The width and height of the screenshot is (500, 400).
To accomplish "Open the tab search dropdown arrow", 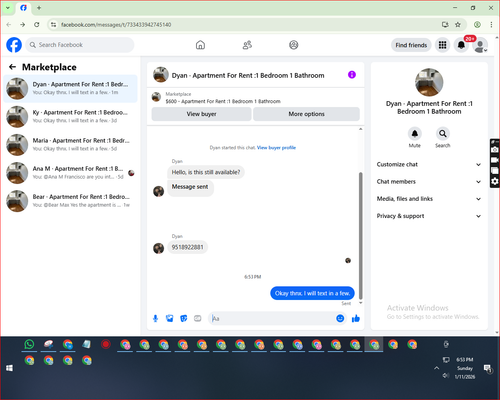I will pyautogui.click(x=8, y=8).
